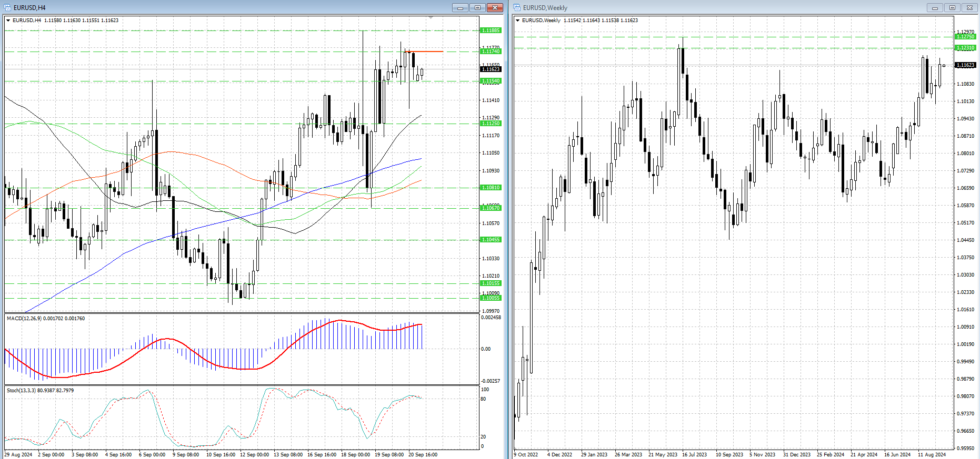Restore the EURUSD,H4 chart window size
The height and width of the screenshot is (459, 980).
tap(477, 7)
